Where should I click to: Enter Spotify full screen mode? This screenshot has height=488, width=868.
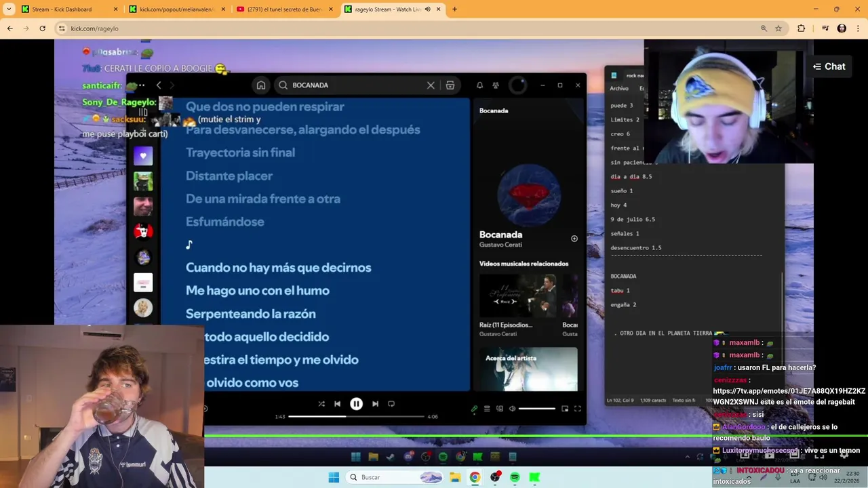pos(578,409)
